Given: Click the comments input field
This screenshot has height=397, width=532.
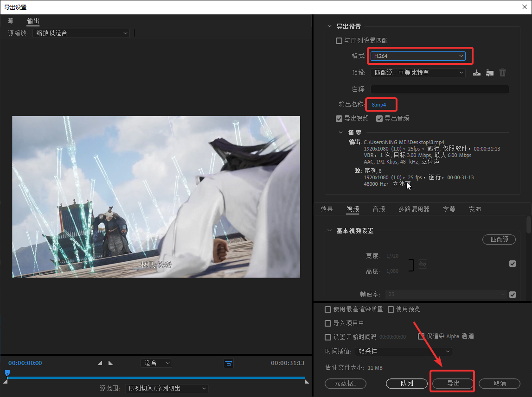Looking at the screenshot, I should (440, 89).
